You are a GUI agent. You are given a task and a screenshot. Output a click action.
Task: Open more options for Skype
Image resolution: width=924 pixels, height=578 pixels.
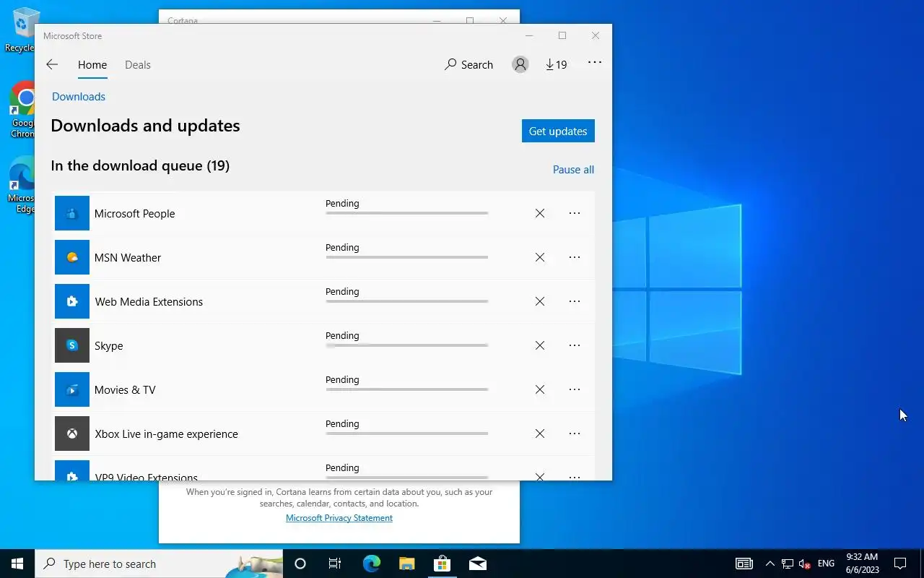575,345
